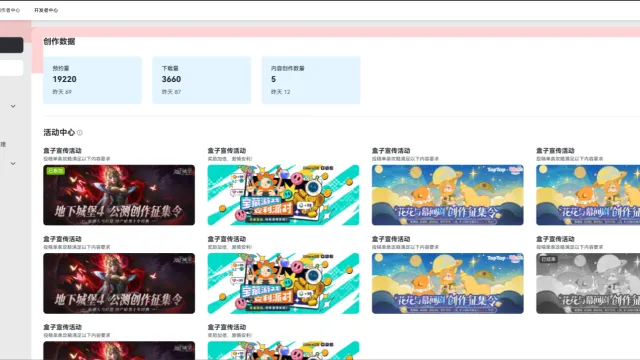The image size is (640, 360).
Task: Click the 已结束 badge on the grey banner
Action: (x=549, y=259)
